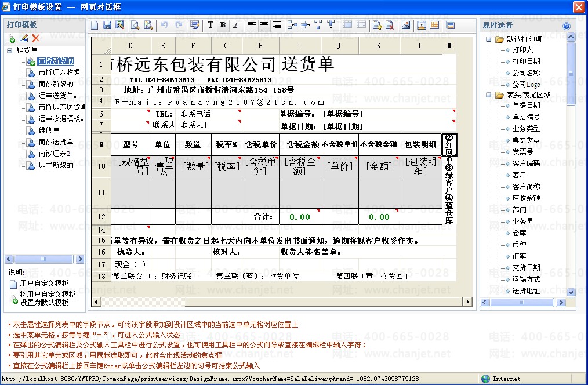Screen dimensions: 588x385
Task: Select template 市桥新改的
Action: [x=56, y=61]
